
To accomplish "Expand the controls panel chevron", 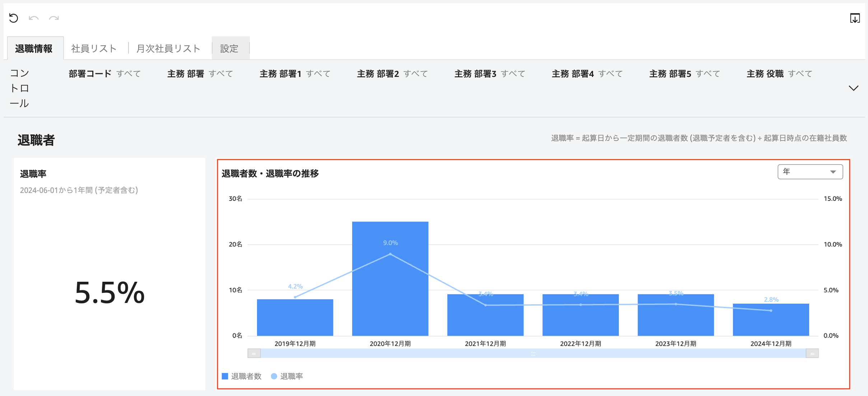I will click(x=853, y=88).
